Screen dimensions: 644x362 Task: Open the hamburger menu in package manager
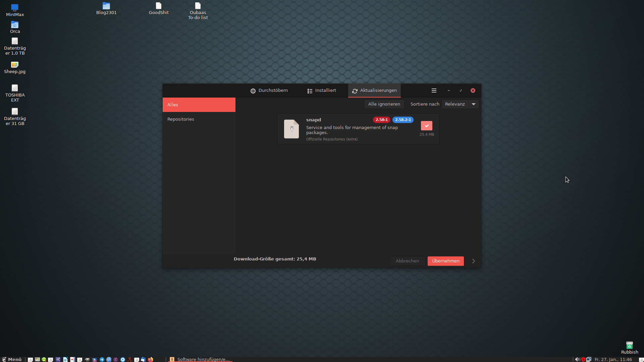[x=434, y=90]
